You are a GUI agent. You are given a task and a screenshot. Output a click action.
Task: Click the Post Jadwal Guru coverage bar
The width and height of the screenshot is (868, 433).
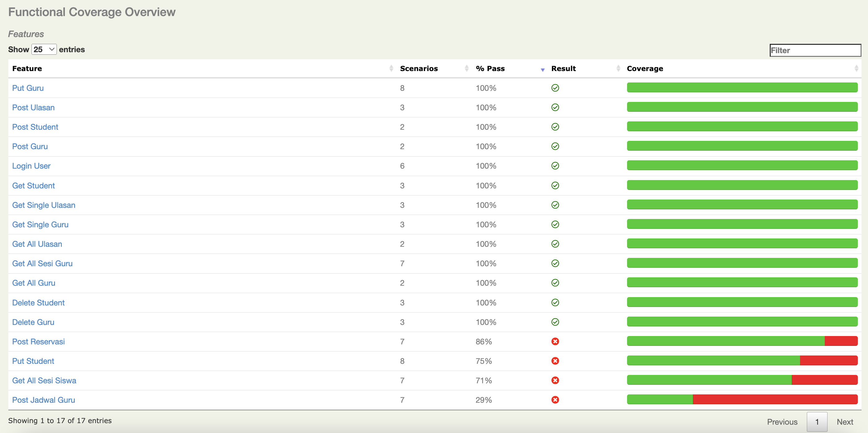click(x=742, y=399)
